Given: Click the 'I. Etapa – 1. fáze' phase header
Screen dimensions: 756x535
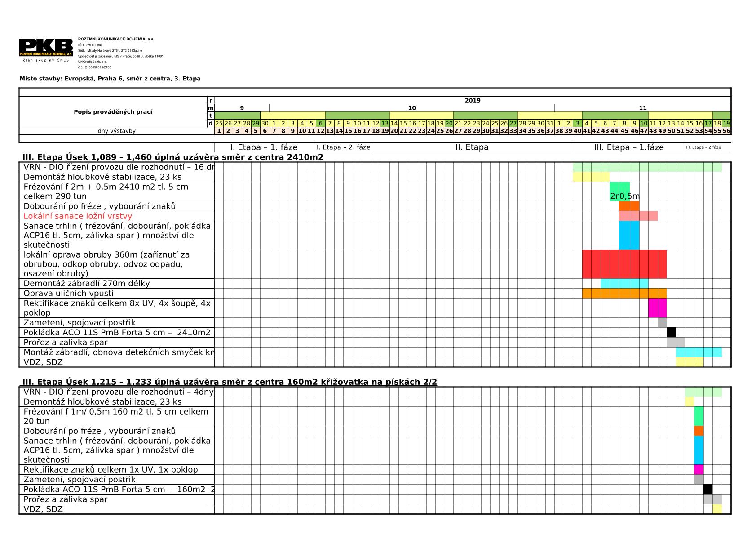Looking at the screenshot, I should tap(264, 147).
